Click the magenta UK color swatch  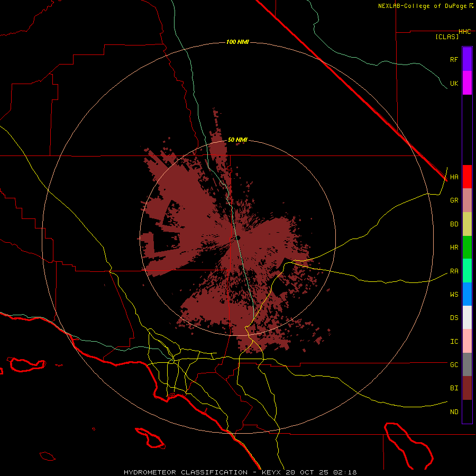click(x=467, y=83)
